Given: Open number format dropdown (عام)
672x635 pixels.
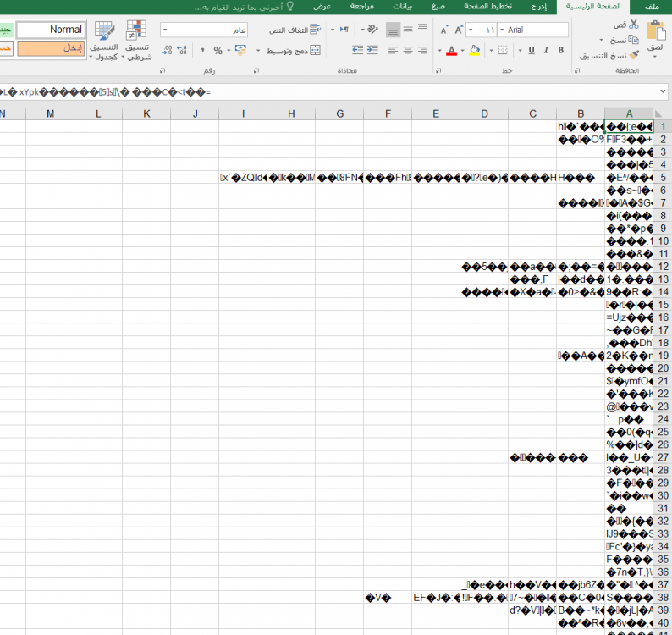Looking at the screenshot, I should pos(165,30).
